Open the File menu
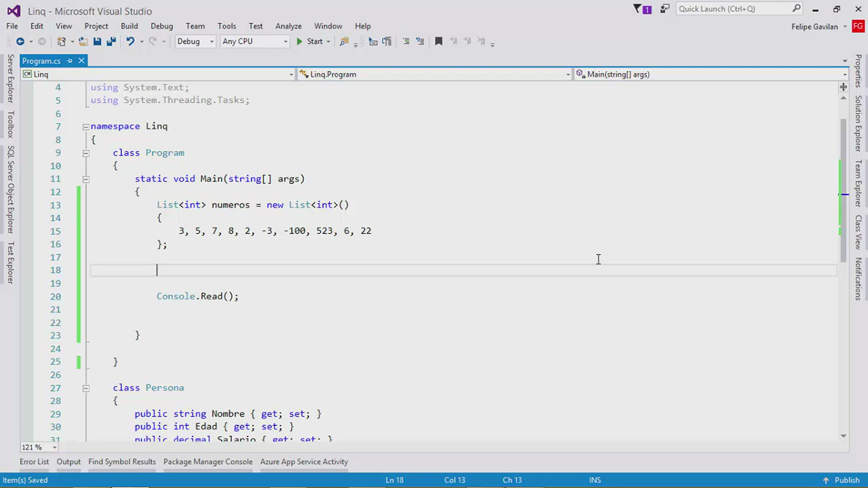The image size is (868, 488). 12,26
